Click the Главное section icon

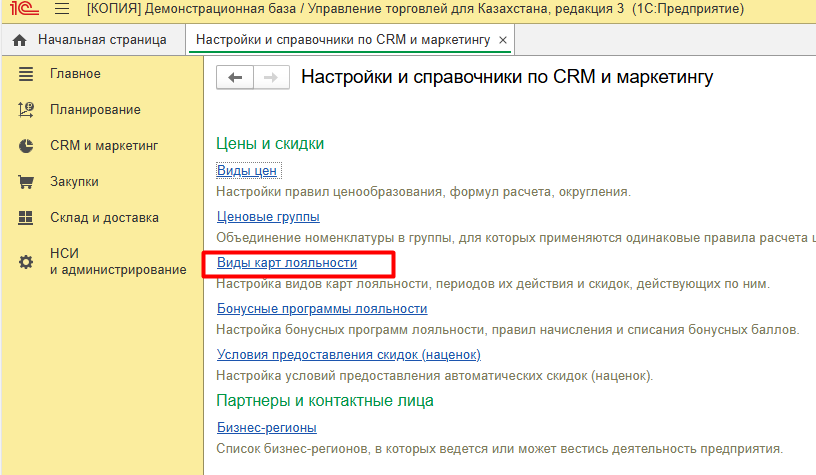[27, 74]
